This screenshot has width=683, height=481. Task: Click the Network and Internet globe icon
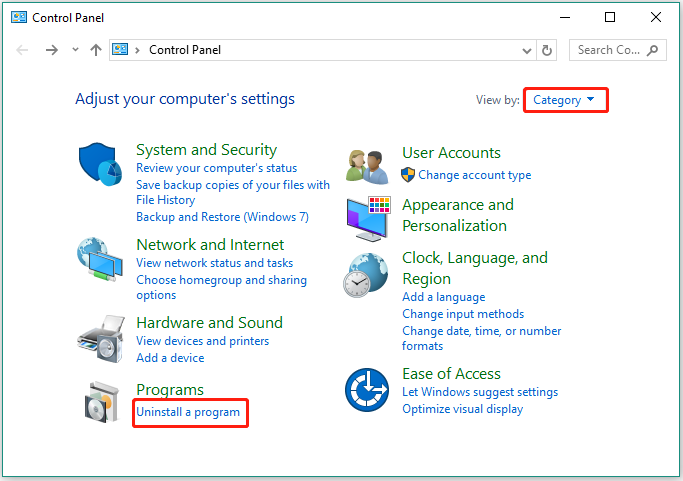point(100,260)
